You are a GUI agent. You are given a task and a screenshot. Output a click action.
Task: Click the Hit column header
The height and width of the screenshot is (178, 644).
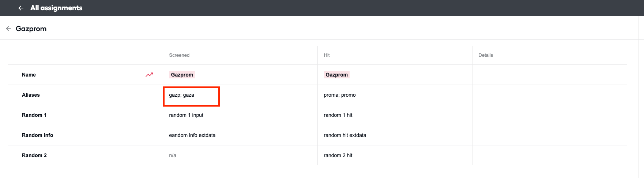(327, 55)
